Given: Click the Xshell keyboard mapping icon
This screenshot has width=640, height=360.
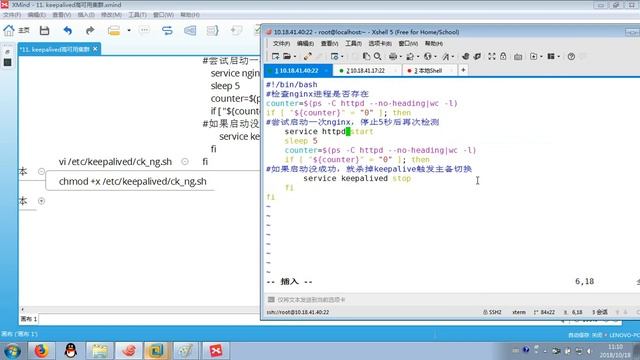Looking at the screenshot, I should pyautogui.click(x=518, y=57).
